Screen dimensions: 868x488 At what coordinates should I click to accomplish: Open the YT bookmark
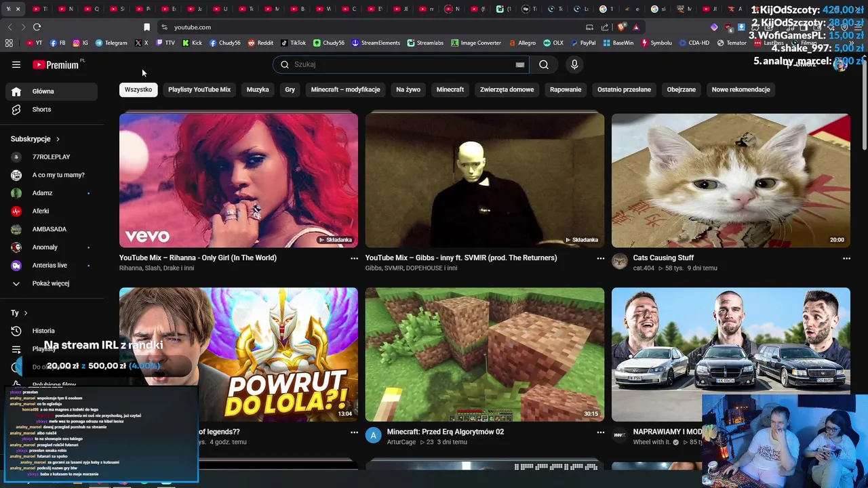tap(34, 43)
